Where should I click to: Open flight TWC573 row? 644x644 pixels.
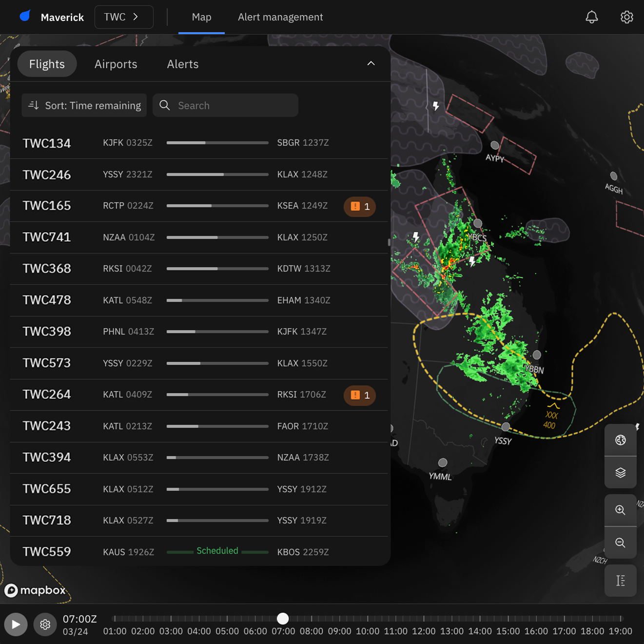(199, 363)
